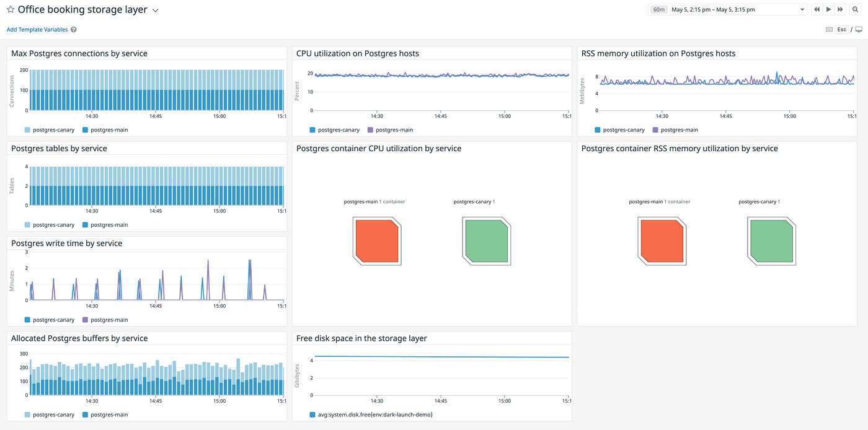Click red postgres-main container in RSS memory hostmap
Screen dimensions: 868x430
662,241
